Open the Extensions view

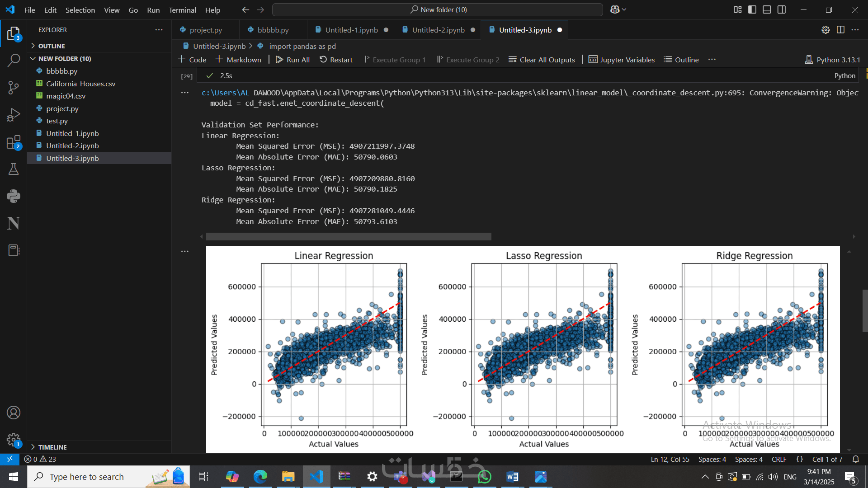(14, 143)
